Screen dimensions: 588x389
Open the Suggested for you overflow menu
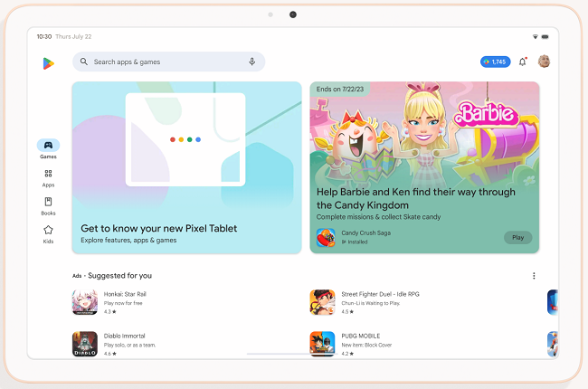[x=534, y=276]
